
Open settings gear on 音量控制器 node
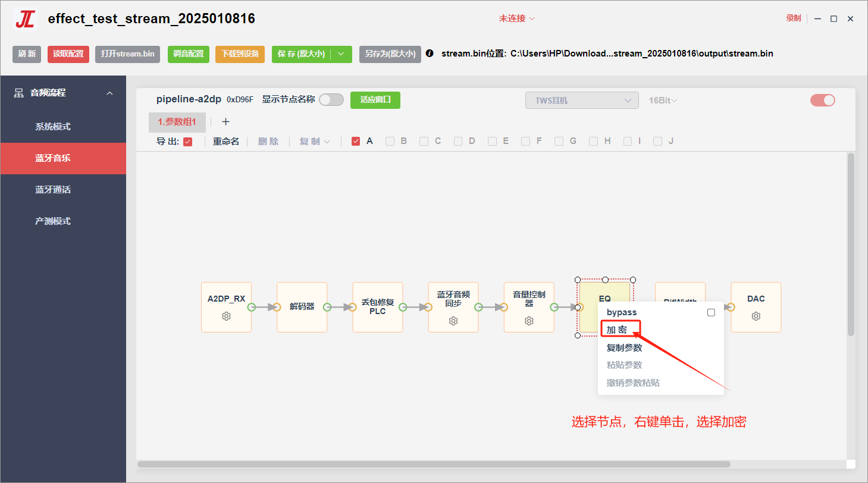click(x=529, y=321)
